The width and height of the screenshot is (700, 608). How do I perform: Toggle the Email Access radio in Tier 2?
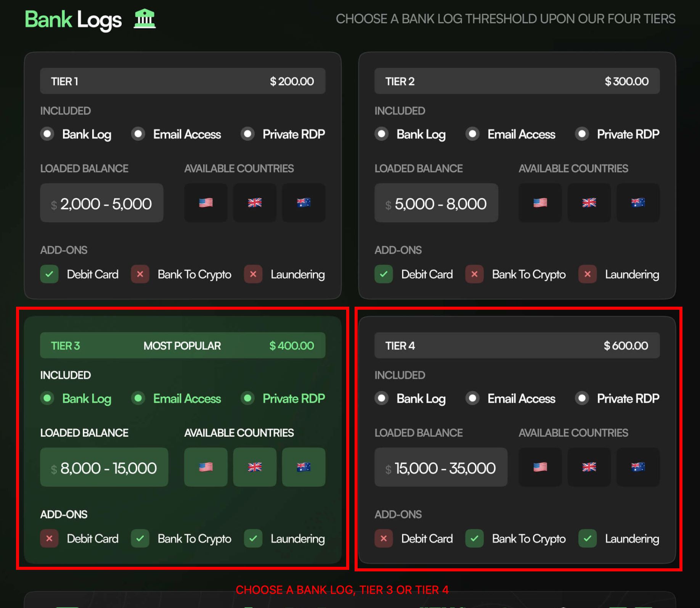pyautogui.click(x=472, y=134)
